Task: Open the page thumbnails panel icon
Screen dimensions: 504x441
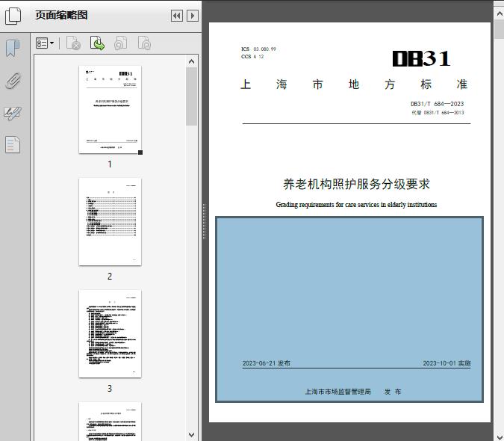Action: pyautogui.click(x=13, y=16)
